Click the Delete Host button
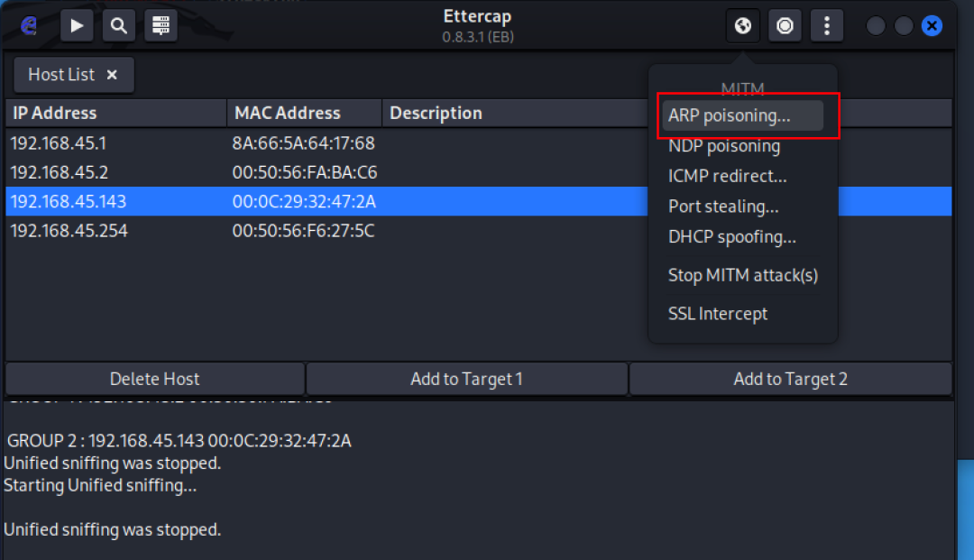 point(155,379)
